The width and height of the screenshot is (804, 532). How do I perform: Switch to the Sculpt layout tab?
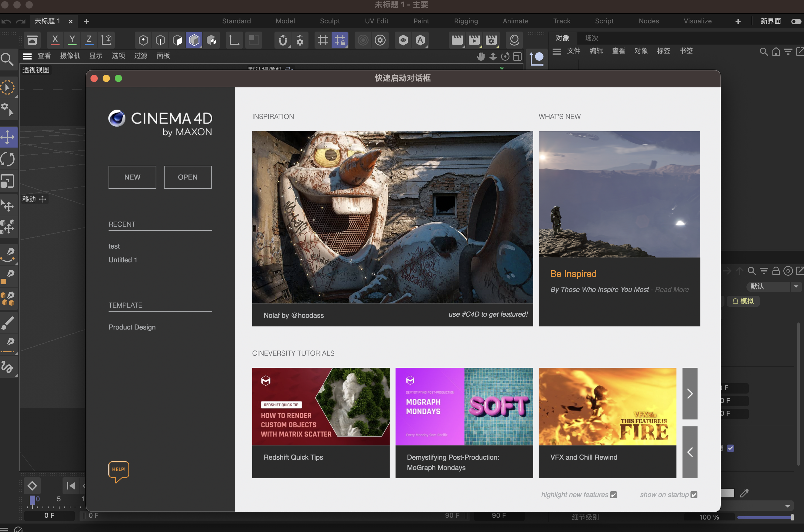[330, 21]
